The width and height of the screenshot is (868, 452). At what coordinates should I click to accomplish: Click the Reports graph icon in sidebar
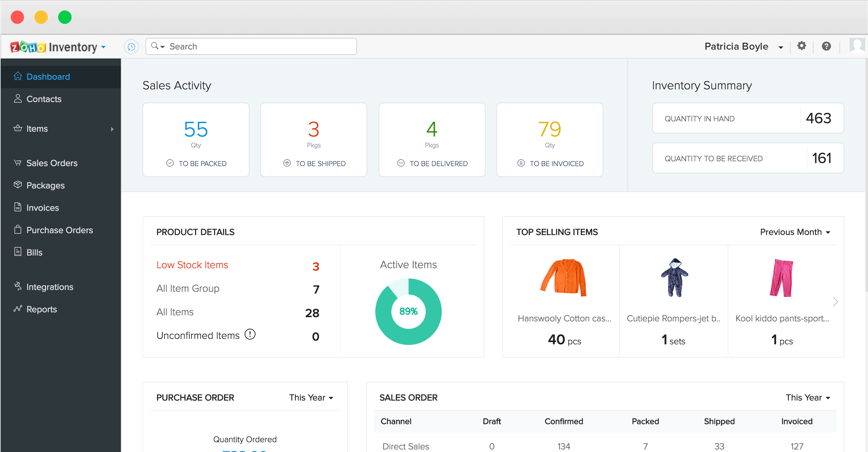pos(18,308)
